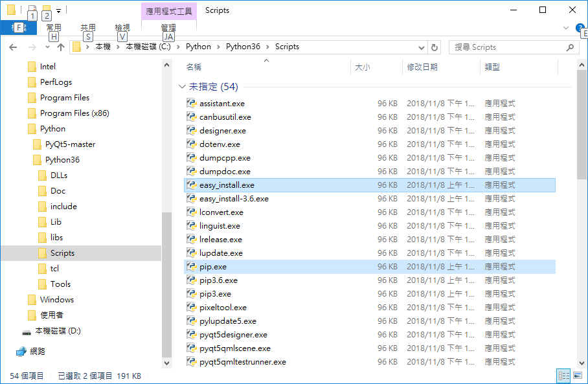The image size is (588, 384).
Task: Select the 應用程式工具 contextual tab
Action: [x=169, y=11]
